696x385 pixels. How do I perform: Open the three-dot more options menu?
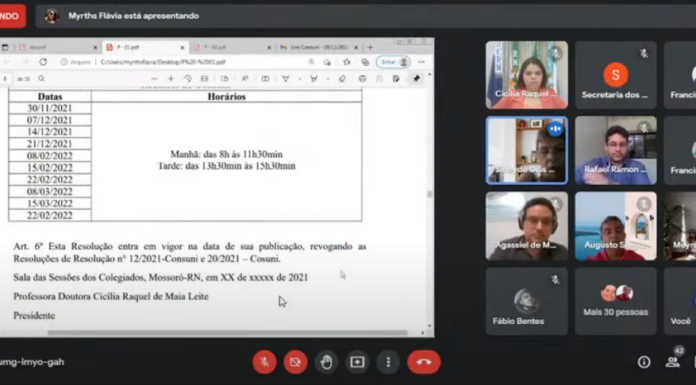388,362
